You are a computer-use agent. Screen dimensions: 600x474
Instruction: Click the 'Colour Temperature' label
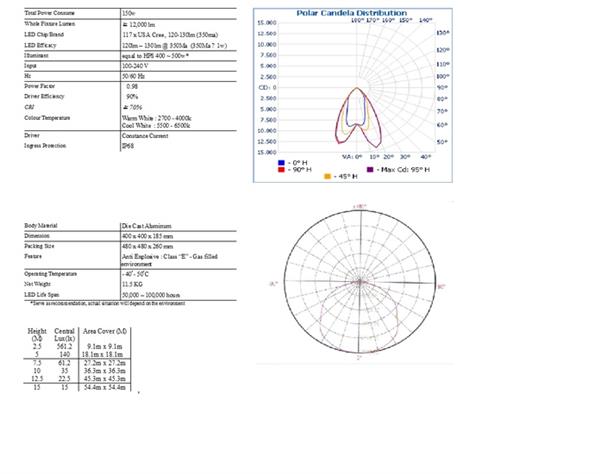47,118
